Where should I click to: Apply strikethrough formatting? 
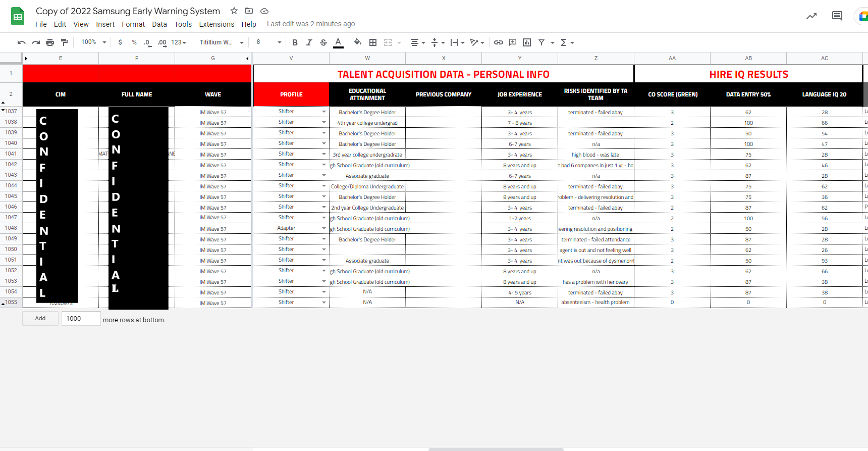(x=323, y=42)
